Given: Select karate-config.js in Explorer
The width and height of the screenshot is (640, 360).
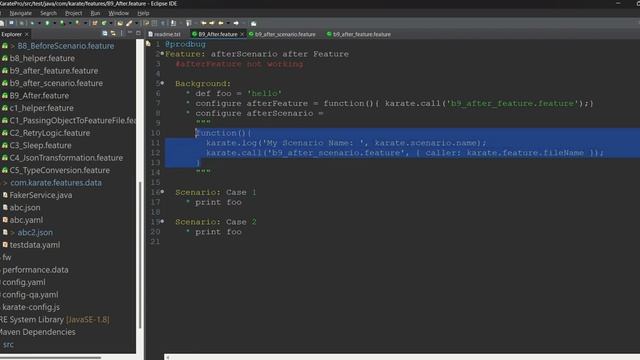Looking at the screenshot, I should click(31, 307).
